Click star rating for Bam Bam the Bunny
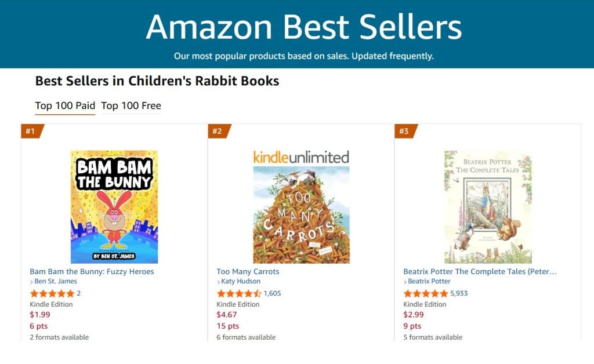 [52, 293]
